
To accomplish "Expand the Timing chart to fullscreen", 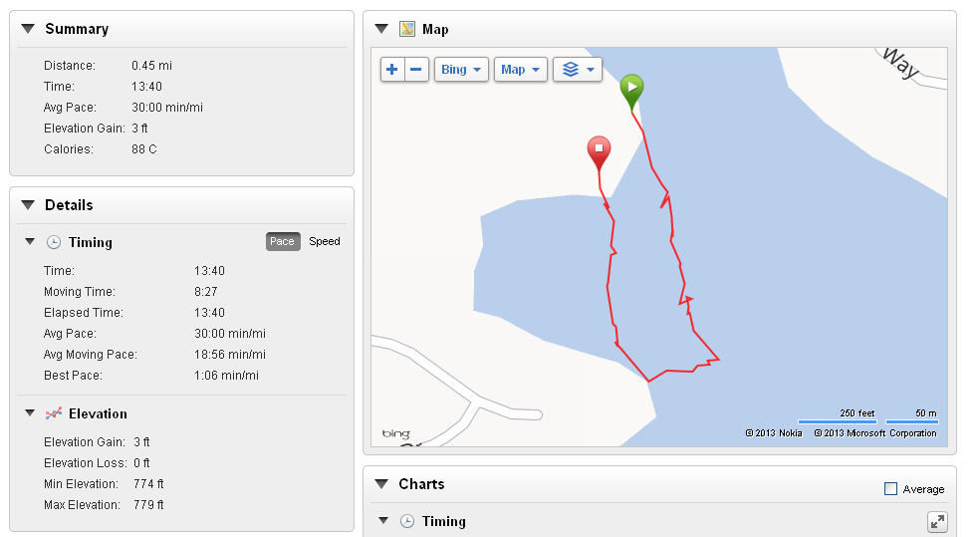I will click(x=936, y=521).
